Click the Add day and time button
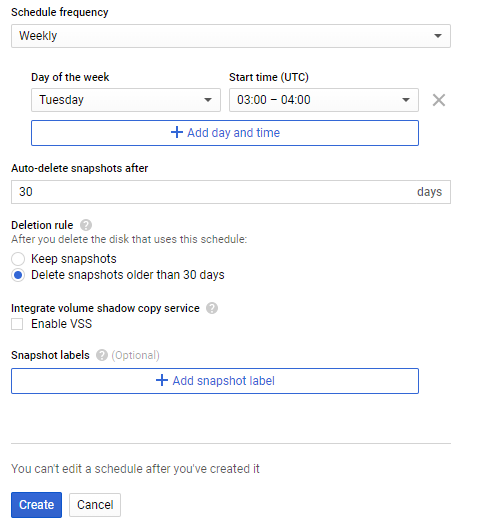The width and height of the screenshot is (477, 528). (x=225, y=133)
